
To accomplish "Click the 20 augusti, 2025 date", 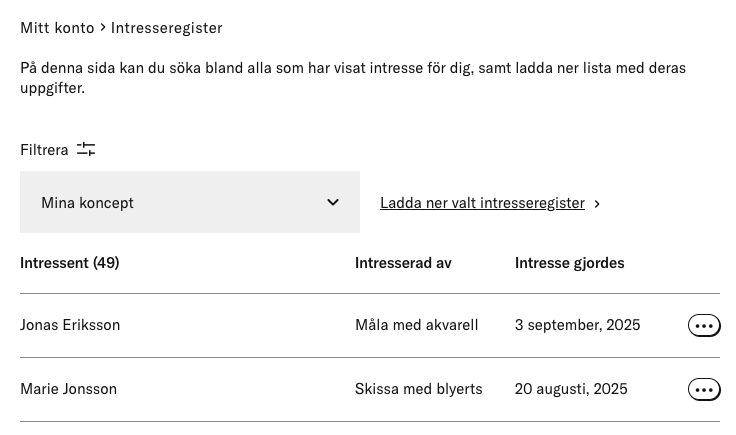I will pyautogui.click(x=571, y=389).
